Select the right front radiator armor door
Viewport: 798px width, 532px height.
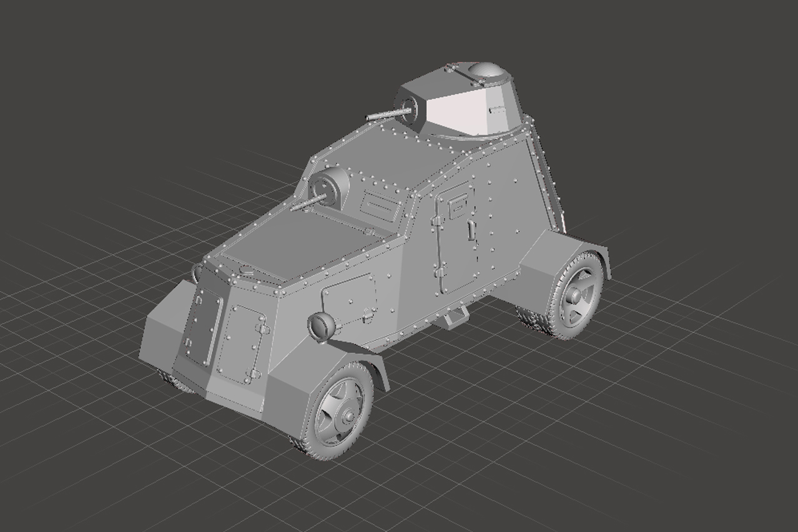[x=242, y=343]
